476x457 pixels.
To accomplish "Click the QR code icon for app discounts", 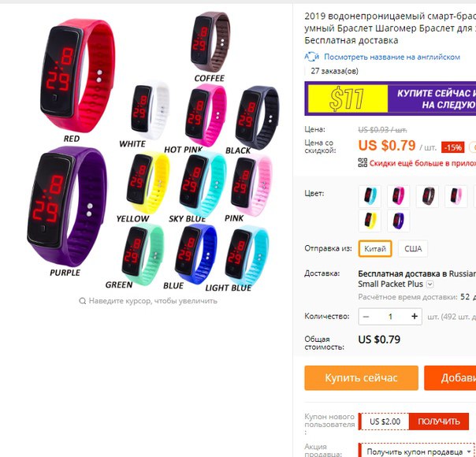I will (363, 162).
